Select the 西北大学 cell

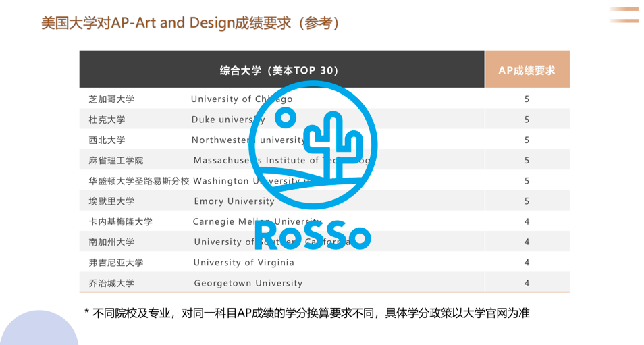click(x=107, y=140)
